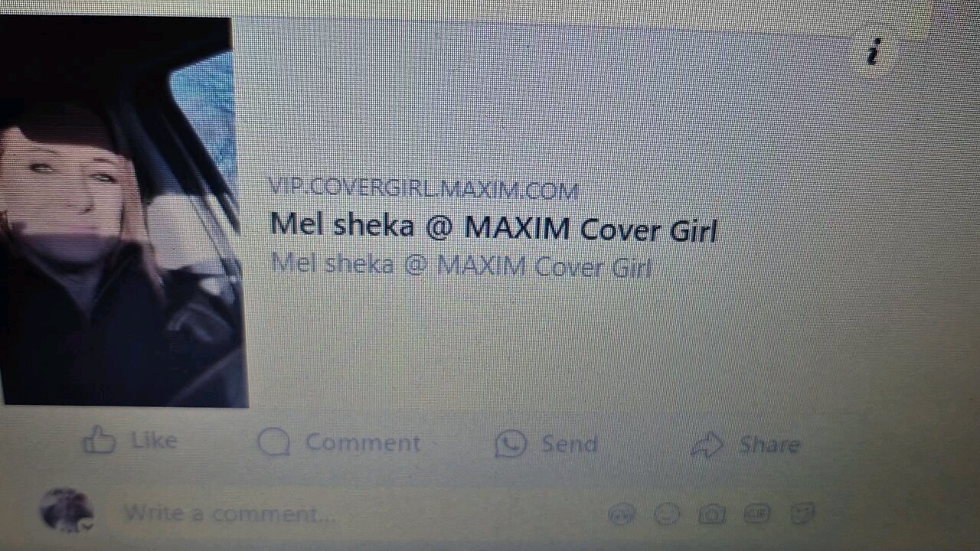Open the GIF picker icon
The width and height of the screenshot is (980, 551).
click(x=756, y=514)
